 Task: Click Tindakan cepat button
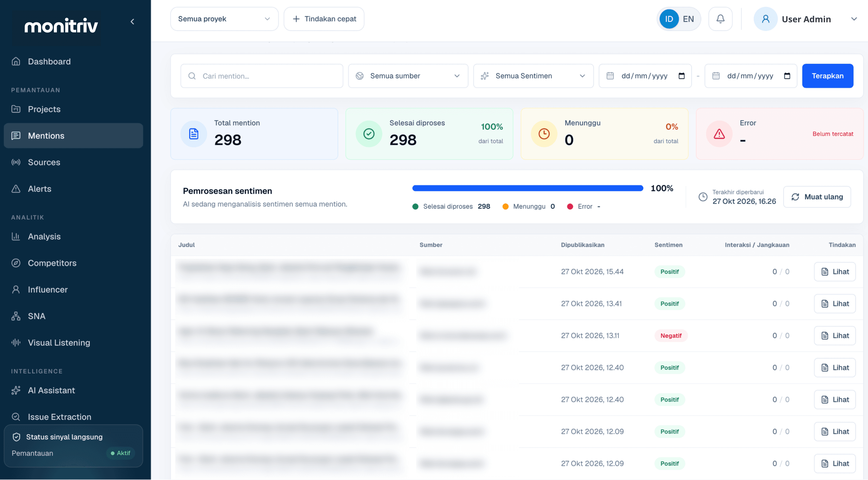click(x=324, y=19)
